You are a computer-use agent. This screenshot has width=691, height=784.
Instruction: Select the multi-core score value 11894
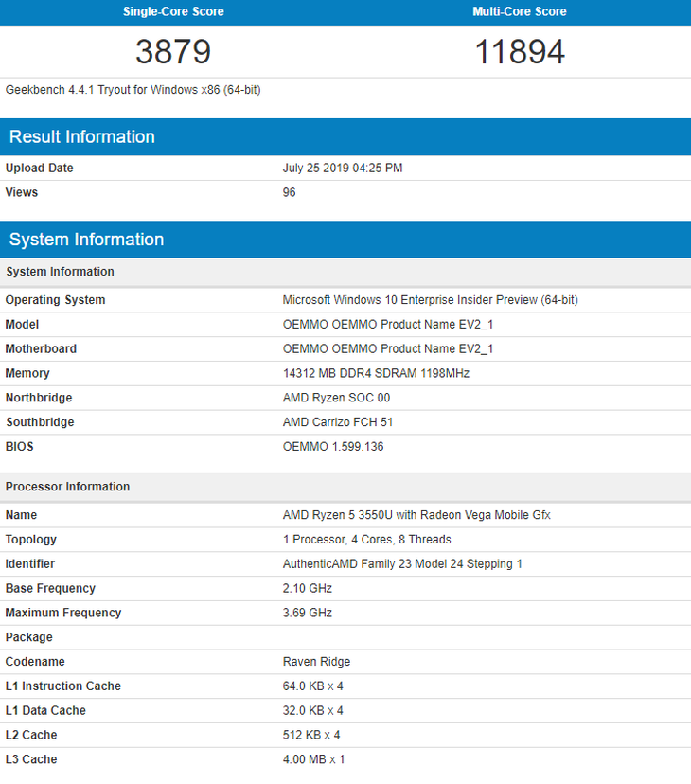point(520,51)
